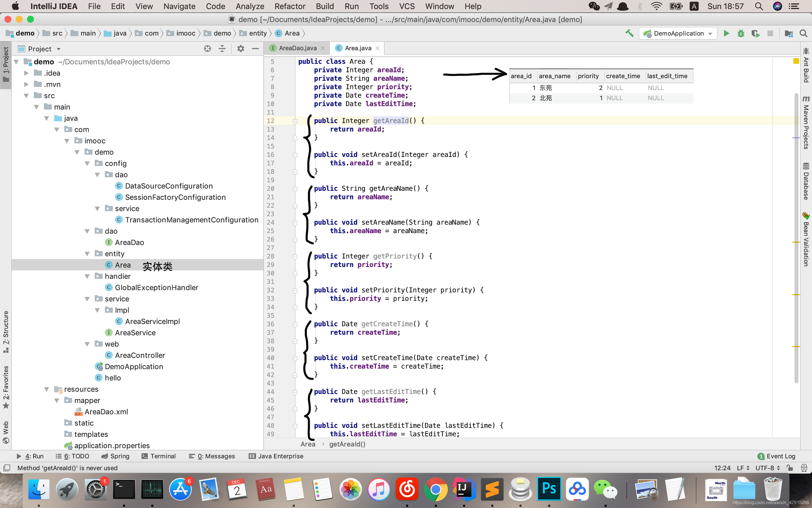Switch to AreaDao.java tab

tap(297, 48)
